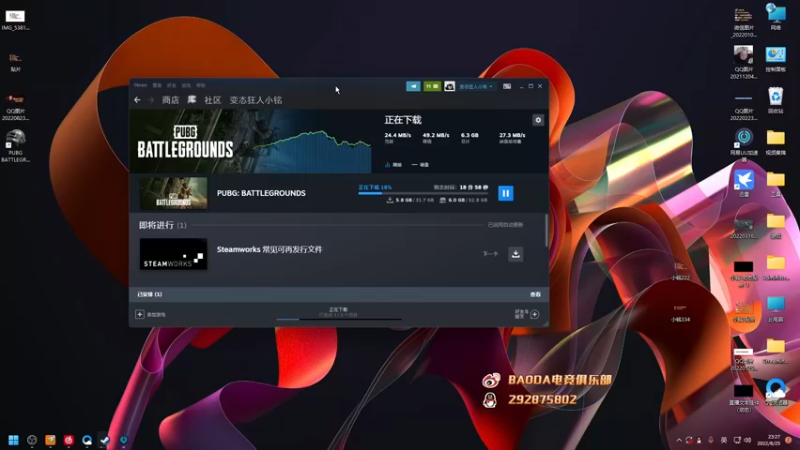The image size is (800, 450).
Task: Switch to the 库 (Library) tab
Action: pos(192,99)
